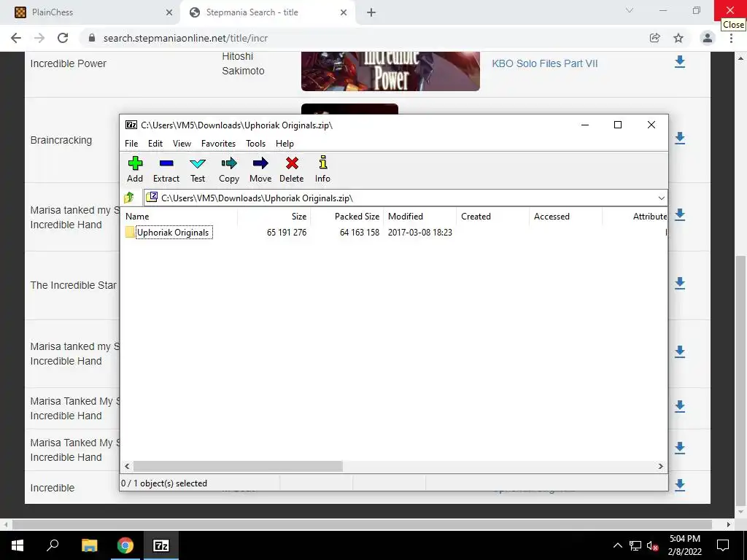
Task: Click the 7-Zip archive path field
Action: pyautogui.click(x=400, y=198)
